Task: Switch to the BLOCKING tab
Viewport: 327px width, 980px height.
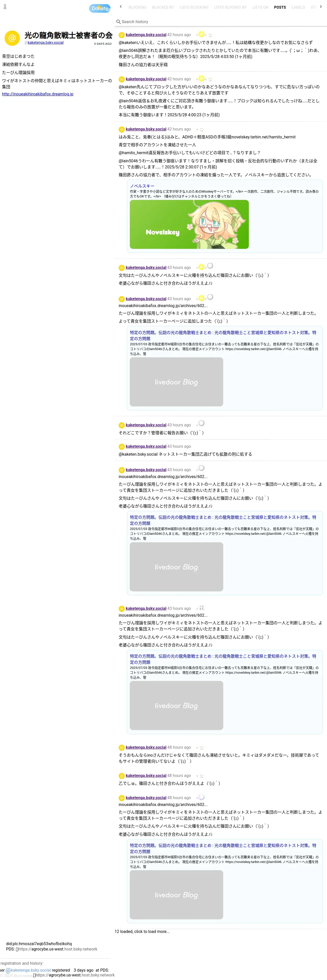Action: click(138, 7)
